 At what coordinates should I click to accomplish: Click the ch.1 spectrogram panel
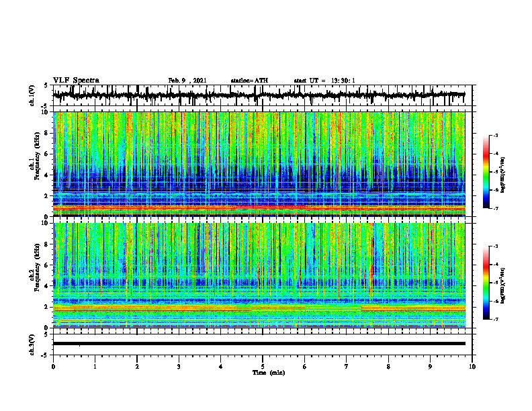click(259, 164)
